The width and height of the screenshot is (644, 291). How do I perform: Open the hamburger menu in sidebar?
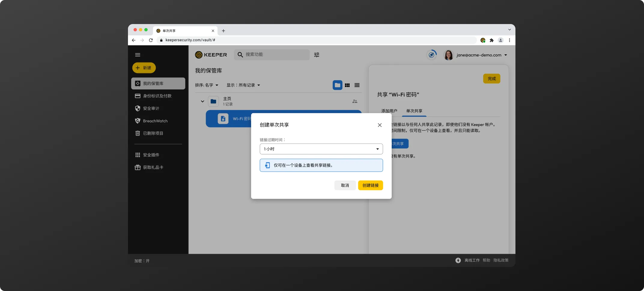point(138,55)
